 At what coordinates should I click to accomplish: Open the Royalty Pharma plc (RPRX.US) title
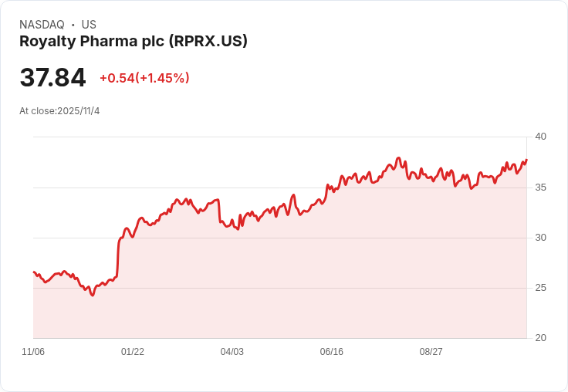134,42
